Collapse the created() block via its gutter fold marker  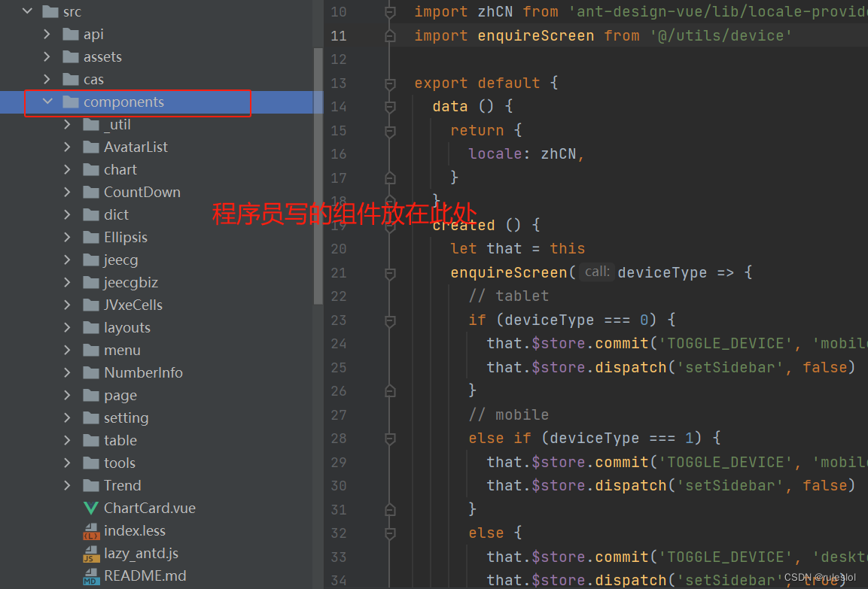(x=389, y=224)
